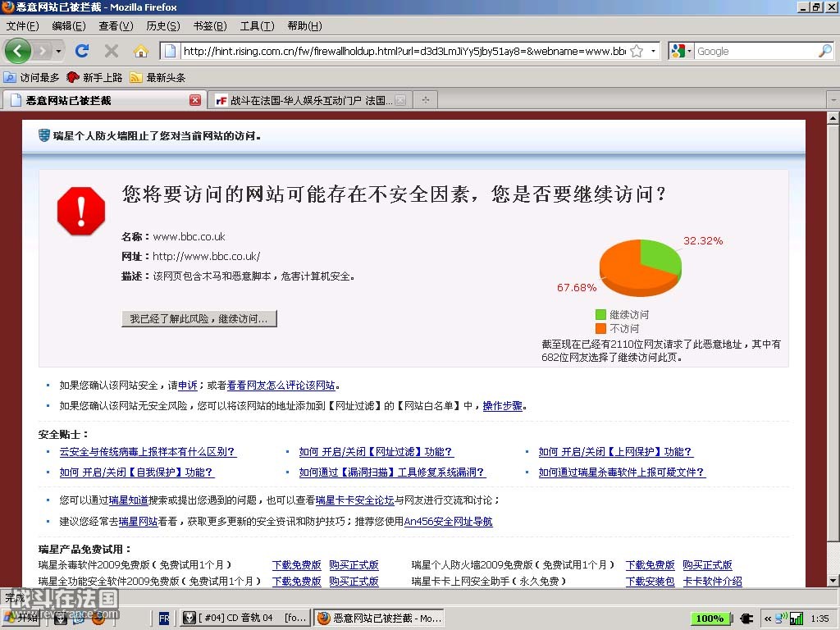Open the address bar URL dropdown
Screen dimensions: 840x630
click(x=653, y=51)
